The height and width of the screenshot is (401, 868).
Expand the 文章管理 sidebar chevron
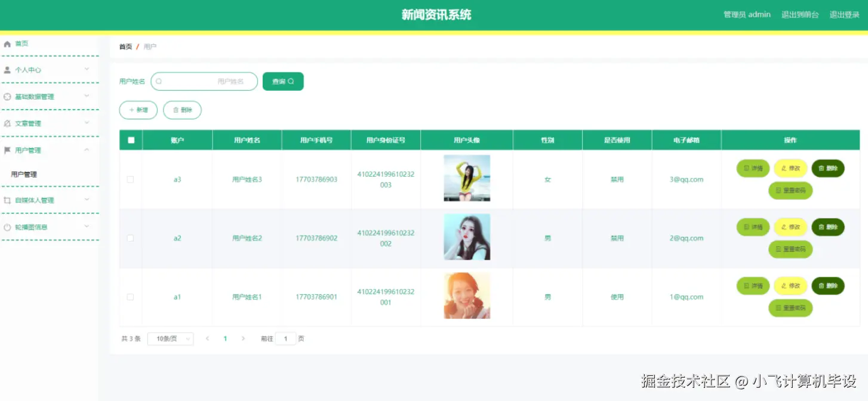click(x=87, y=123)
